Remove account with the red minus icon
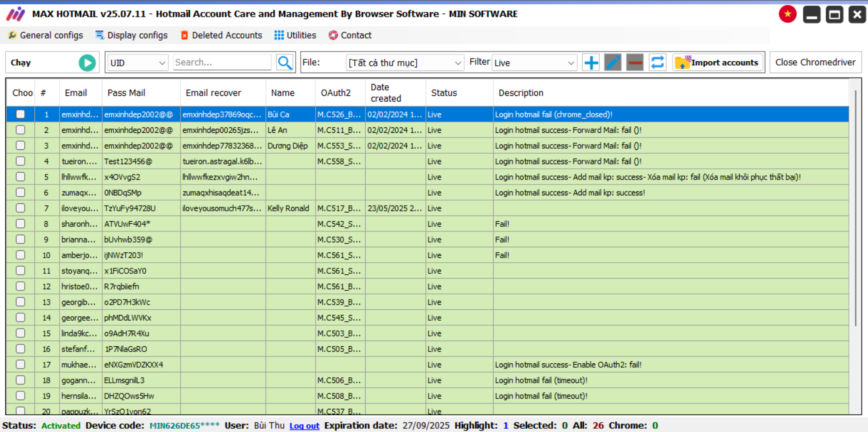868x432 pixels. coord(635,63)
